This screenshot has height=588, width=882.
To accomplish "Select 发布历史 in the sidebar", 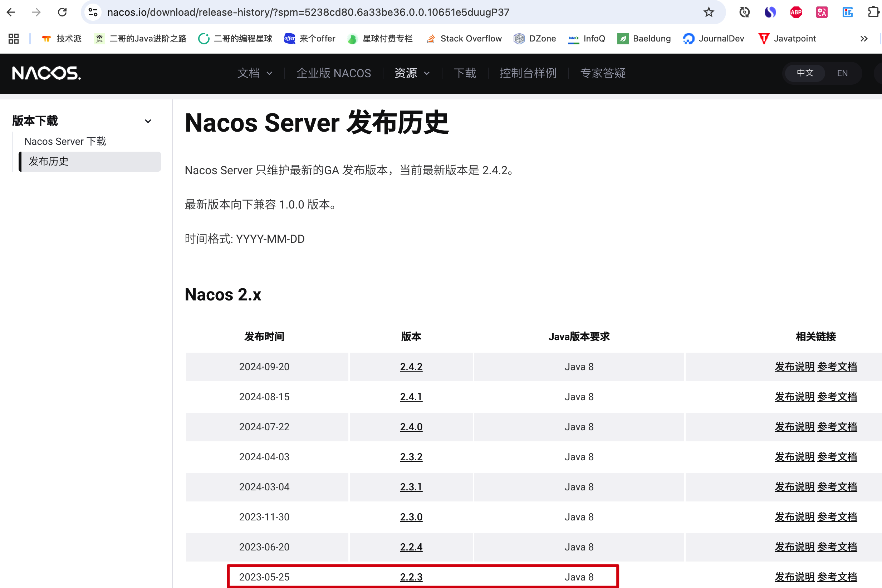I will pos(90,161).
